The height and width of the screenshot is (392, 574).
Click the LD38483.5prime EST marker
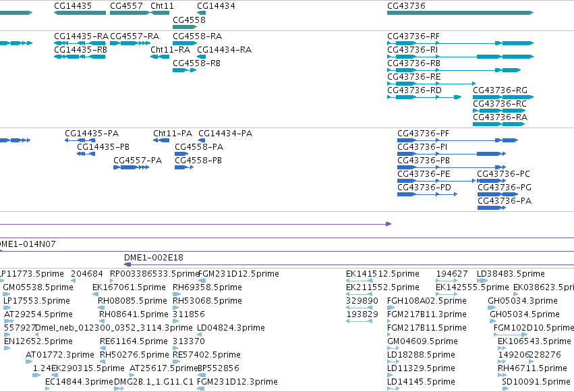[482, 281]
